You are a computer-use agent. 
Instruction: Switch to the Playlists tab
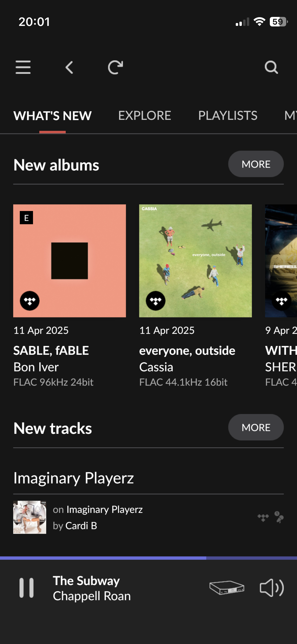[228, 116]
